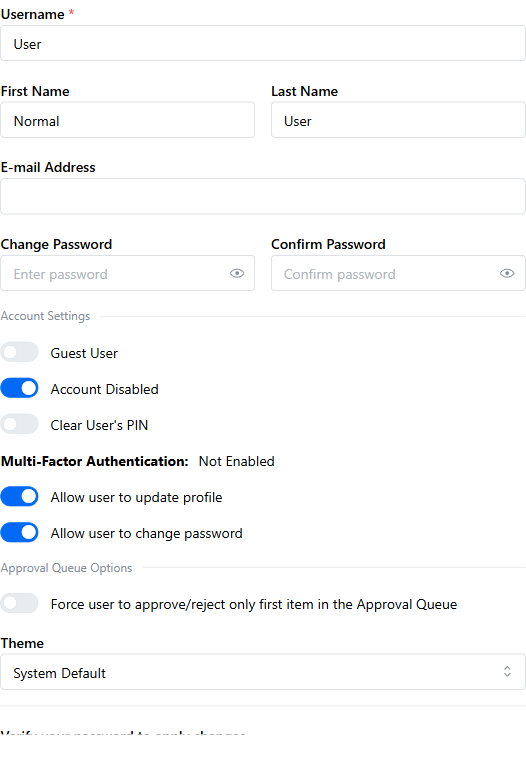526x784 pixels.
Task: Show password in Change Password field
Action: point(237,273)
